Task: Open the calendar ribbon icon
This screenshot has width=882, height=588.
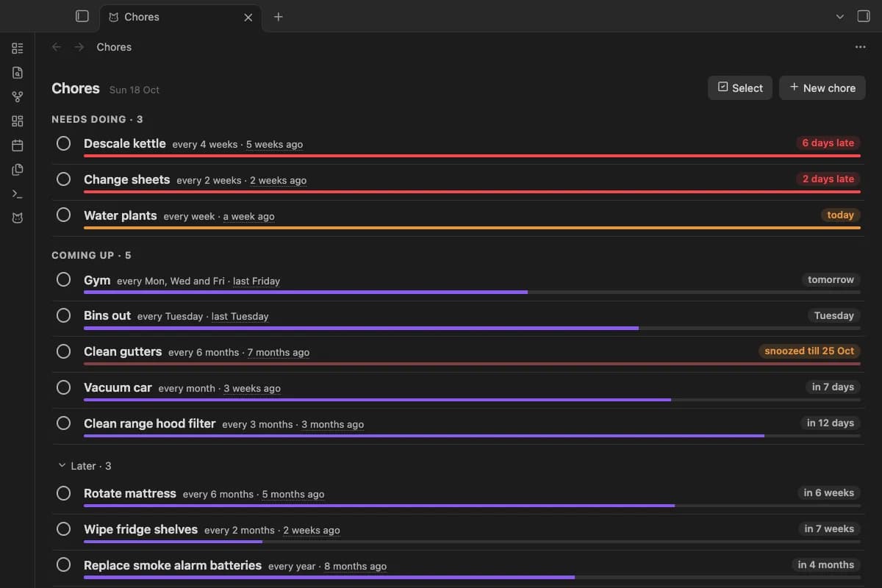Action: pyautogui.click(x=18, y=146)
